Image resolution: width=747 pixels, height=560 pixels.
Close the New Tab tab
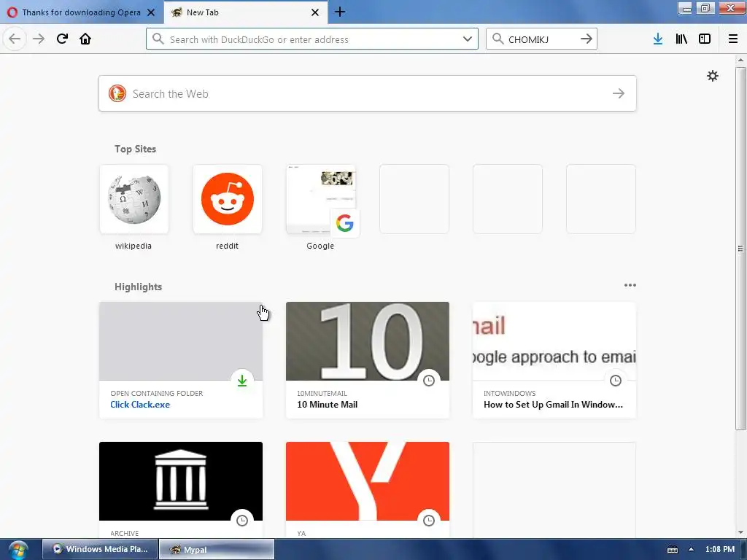point(315,12)
